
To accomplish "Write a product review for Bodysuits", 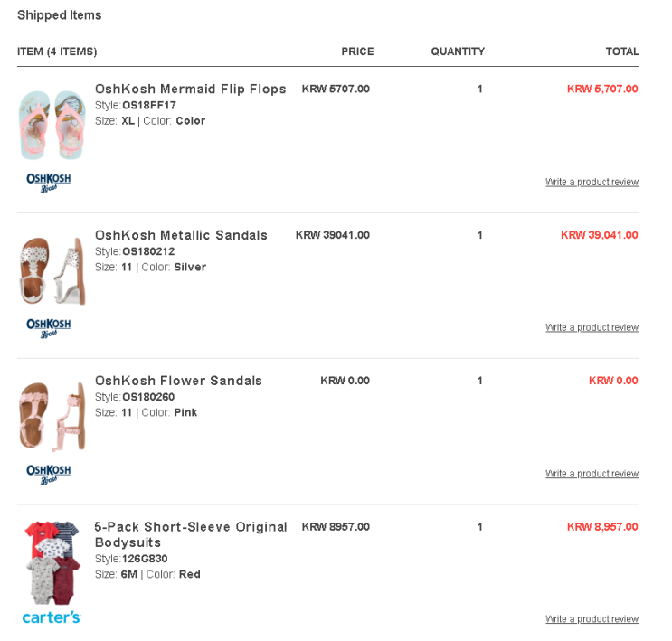I will click(592, 619).
